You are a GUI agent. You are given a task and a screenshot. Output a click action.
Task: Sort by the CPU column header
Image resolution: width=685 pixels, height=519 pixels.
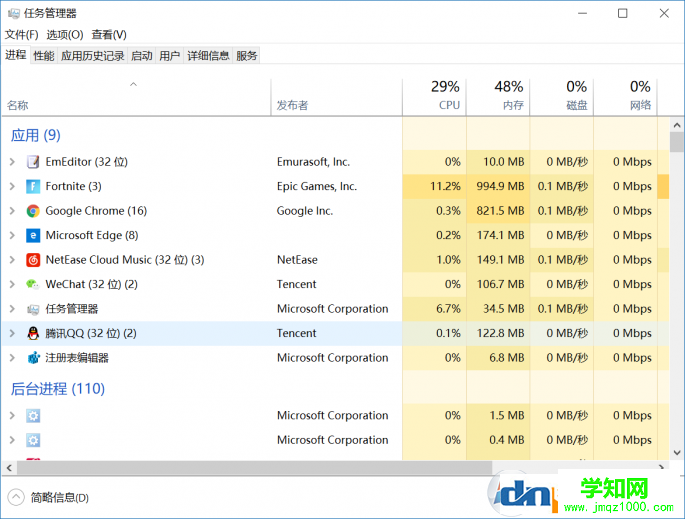click(434, 97)
